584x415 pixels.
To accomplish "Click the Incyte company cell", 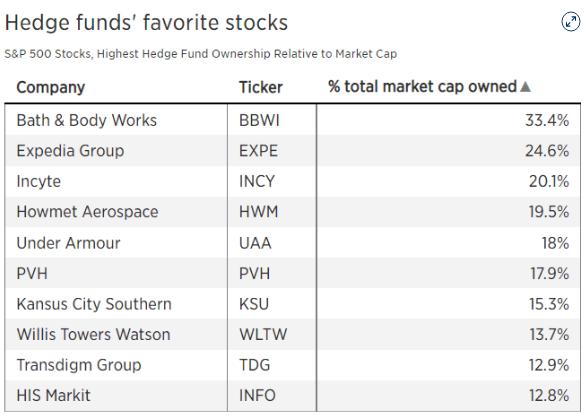I will [x=116, y=181].
